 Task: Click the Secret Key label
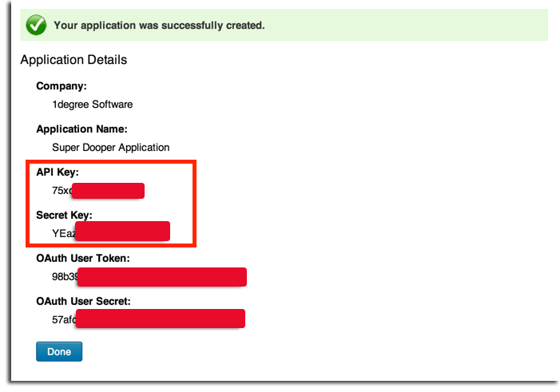click(x=64, y=215)
